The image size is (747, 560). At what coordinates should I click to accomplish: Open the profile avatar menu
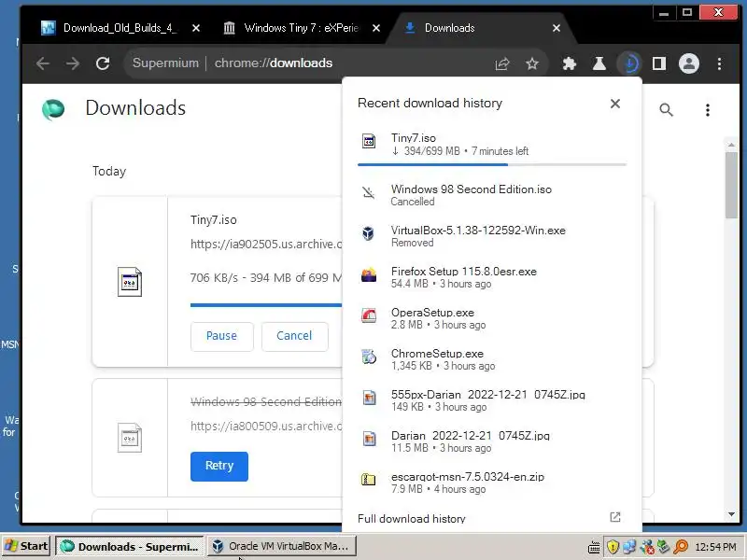[x=689, y=63]
